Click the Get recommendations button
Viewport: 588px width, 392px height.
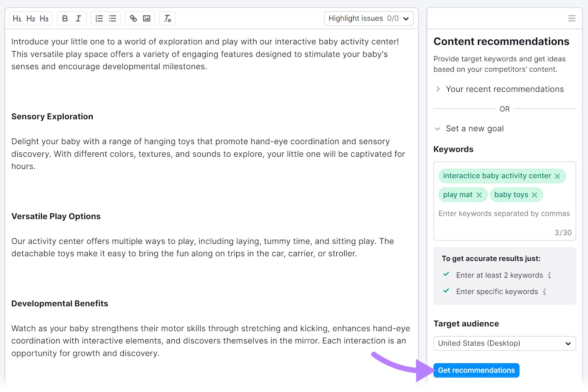click(x=476, y=370)
